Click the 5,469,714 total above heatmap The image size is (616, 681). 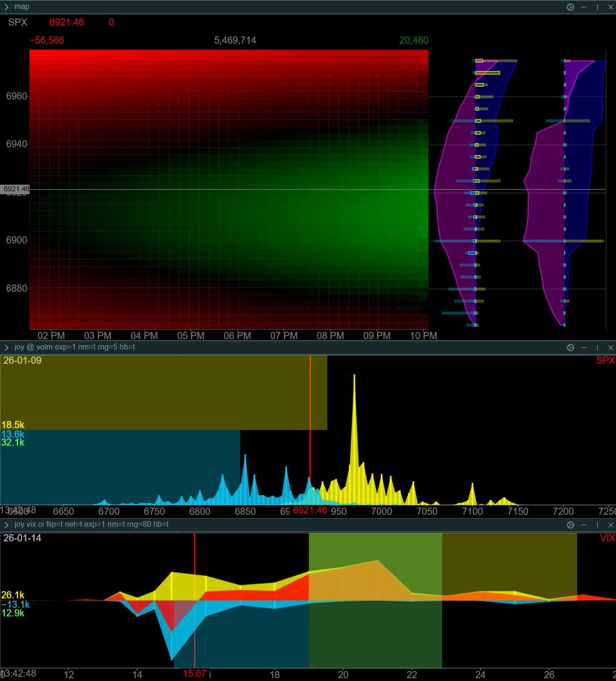tap(235, 40)
